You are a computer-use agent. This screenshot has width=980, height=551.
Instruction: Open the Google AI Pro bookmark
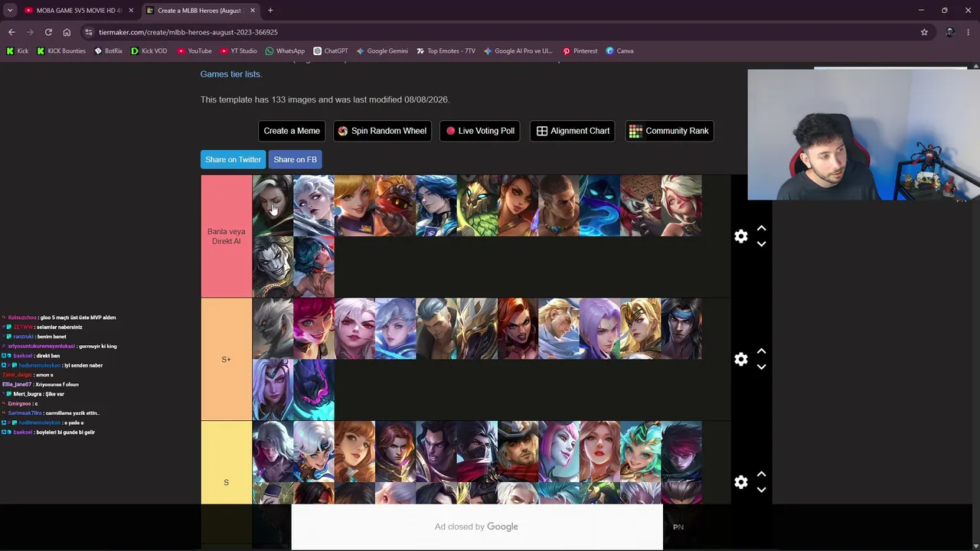click(518, 51)
